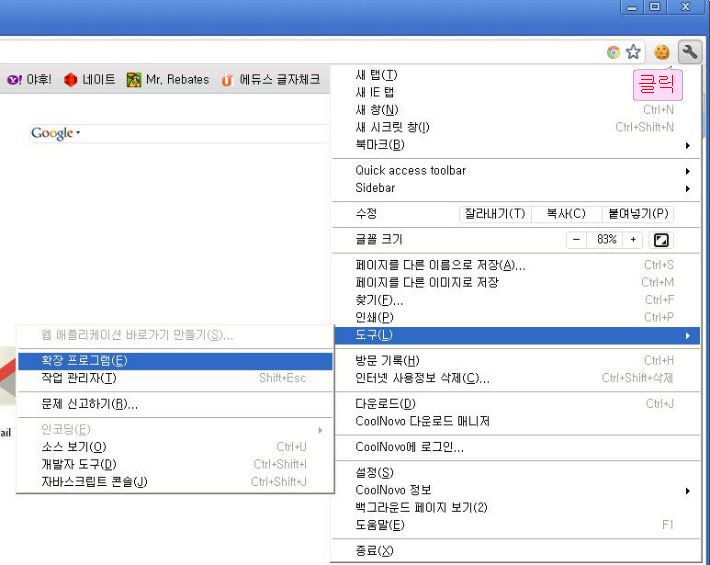Select 새 IE 탭 menu item
The height and width of the screenshot is (565, 710).
click(x=517, y=92)
